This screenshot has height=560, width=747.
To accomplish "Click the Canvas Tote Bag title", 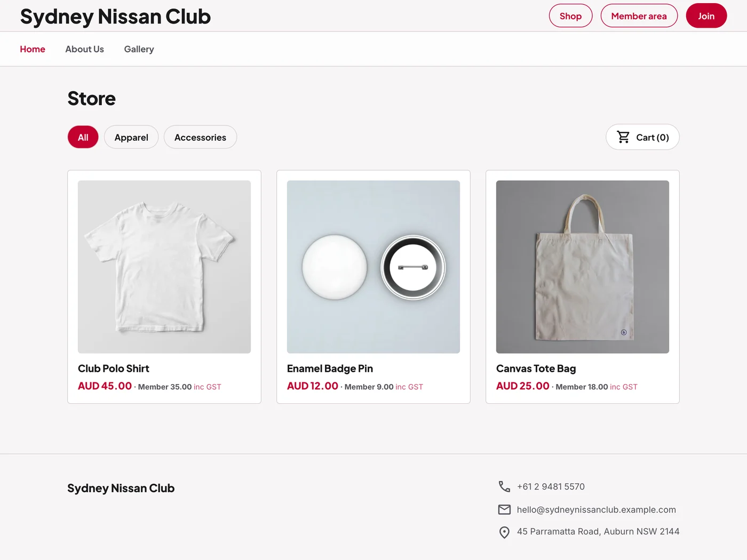I will (536, 369).
